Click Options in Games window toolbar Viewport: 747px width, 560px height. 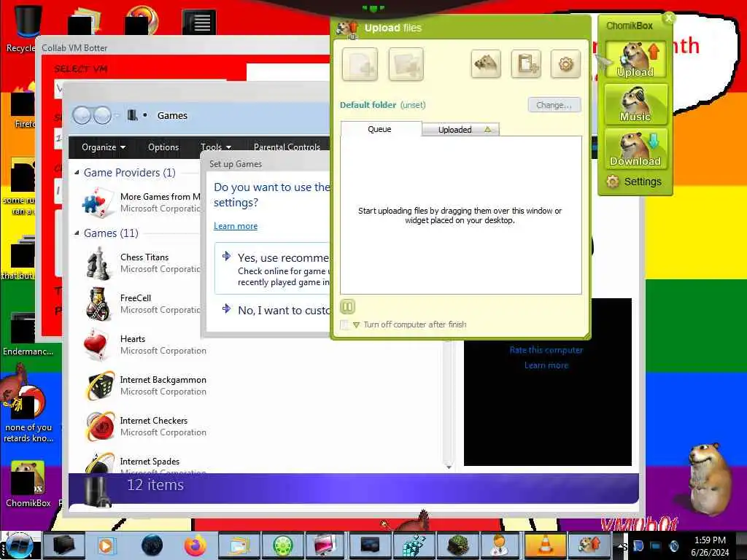[163, 147]
